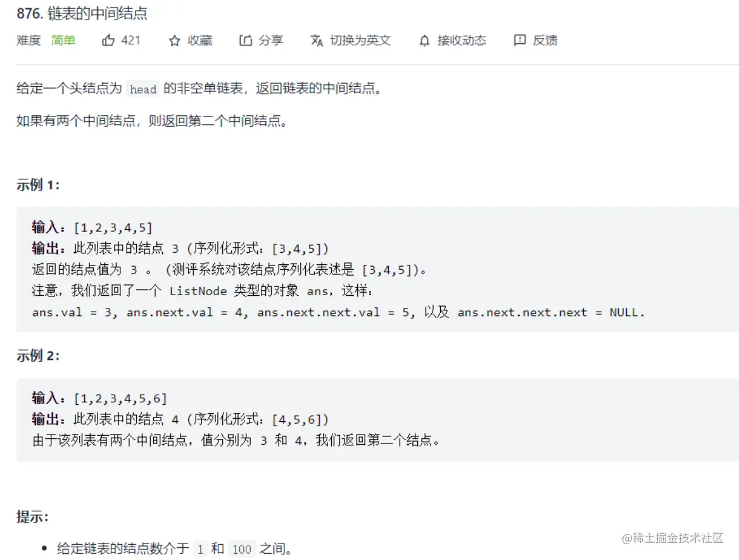Open the 分享 share option
Image resolution: width=739 pixels, height=560 pixels.
271,41
